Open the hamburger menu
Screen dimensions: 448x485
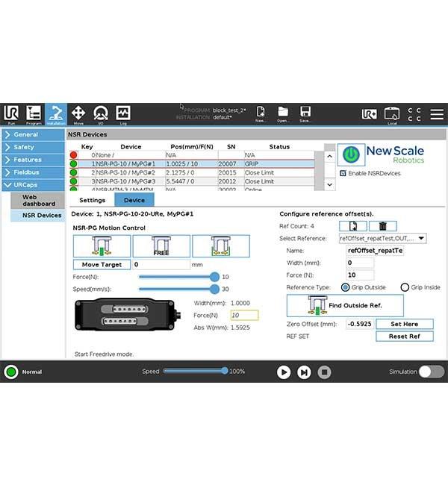(x=437, y=113)
